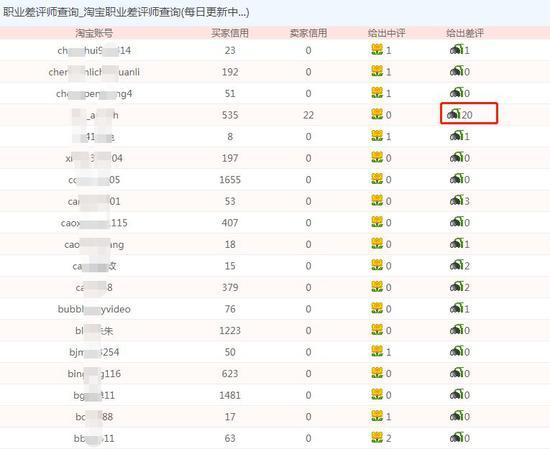Click the buyer credit value 1223
This screenshot has height=449, width=550.
pyautogui.click(x=230, y=330)
